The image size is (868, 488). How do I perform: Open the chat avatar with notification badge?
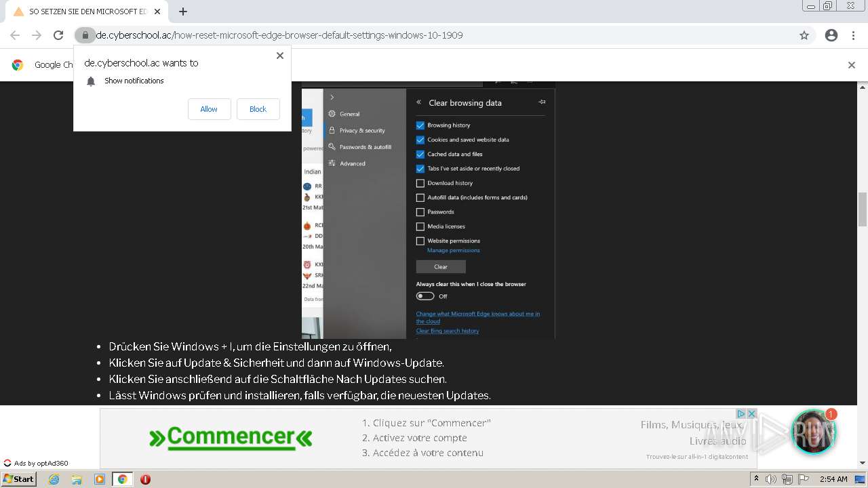pos(813,431)
